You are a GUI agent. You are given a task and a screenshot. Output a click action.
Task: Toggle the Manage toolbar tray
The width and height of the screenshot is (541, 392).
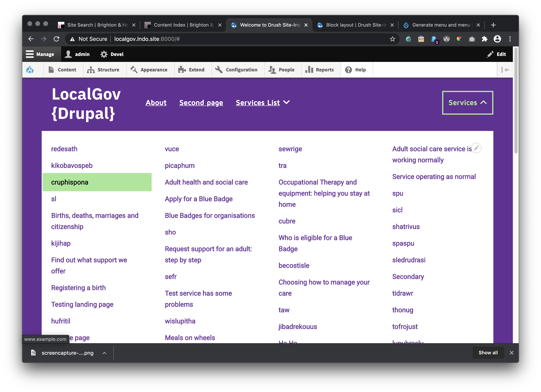pyautogui.click(x=40, y=54)
